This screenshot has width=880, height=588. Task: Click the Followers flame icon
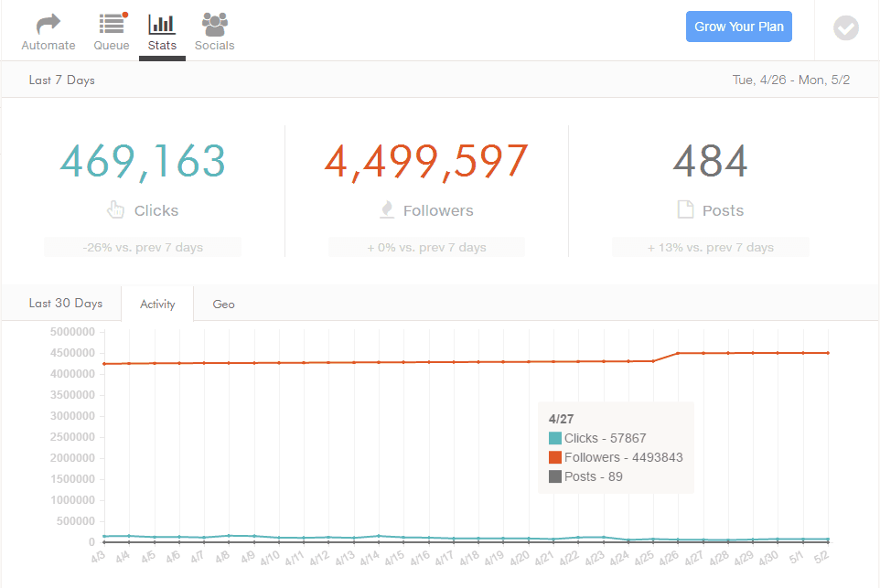387,210
